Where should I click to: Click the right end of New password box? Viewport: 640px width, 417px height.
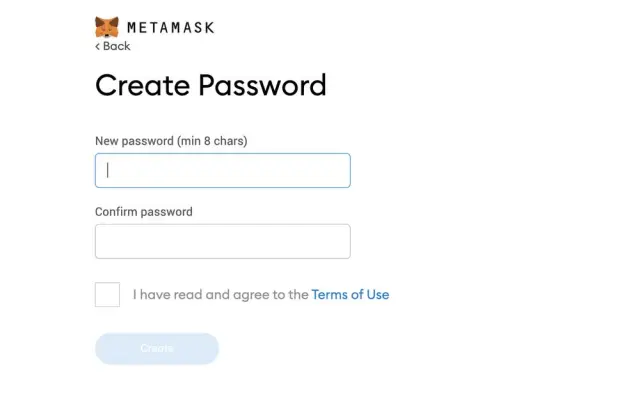tap(335, 170)
